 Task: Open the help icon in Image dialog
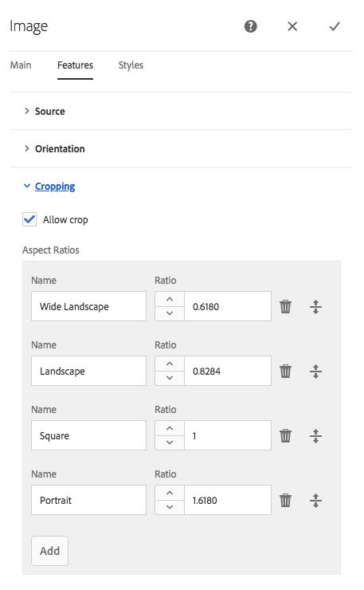tap(250, 26)
